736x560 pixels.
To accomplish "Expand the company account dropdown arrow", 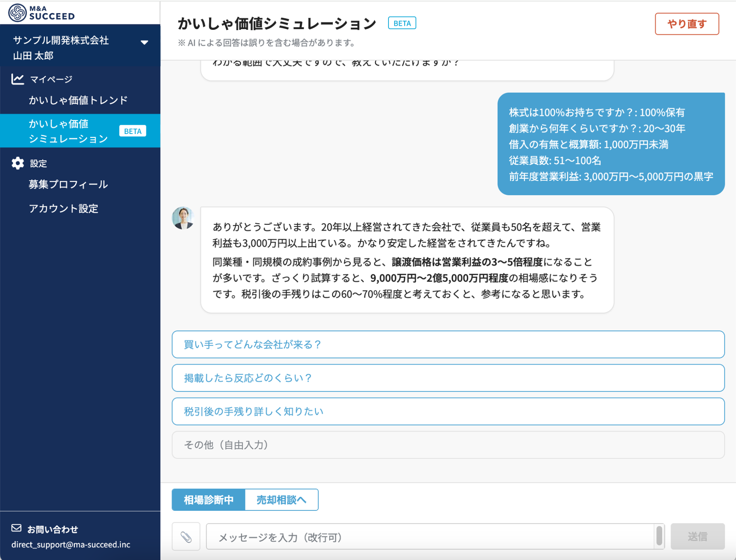I will tap(144, 42).
